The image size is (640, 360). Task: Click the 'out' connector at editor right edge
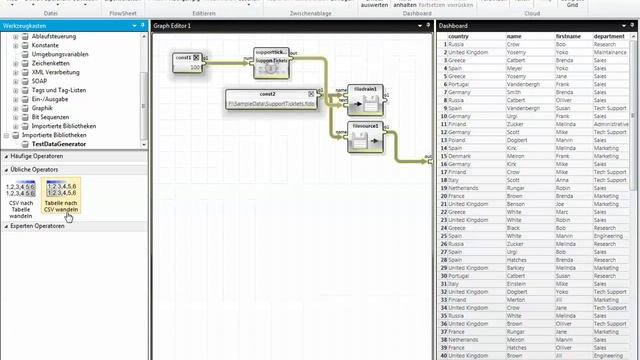click(x=430, y=162)
